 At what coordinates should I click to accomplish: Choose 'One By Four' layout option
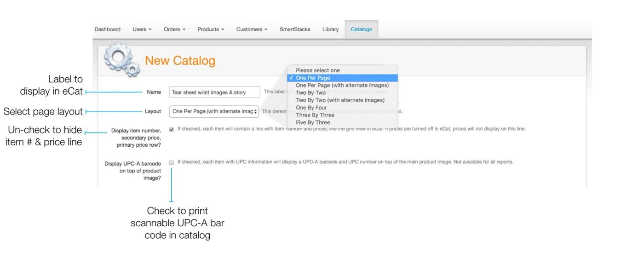pos(342,108)
